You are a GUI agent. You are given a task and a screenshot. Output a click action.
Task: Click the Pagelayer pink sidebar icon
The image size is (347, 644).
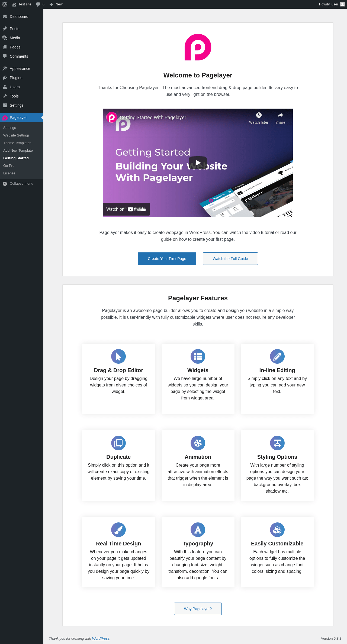(5, 118)
